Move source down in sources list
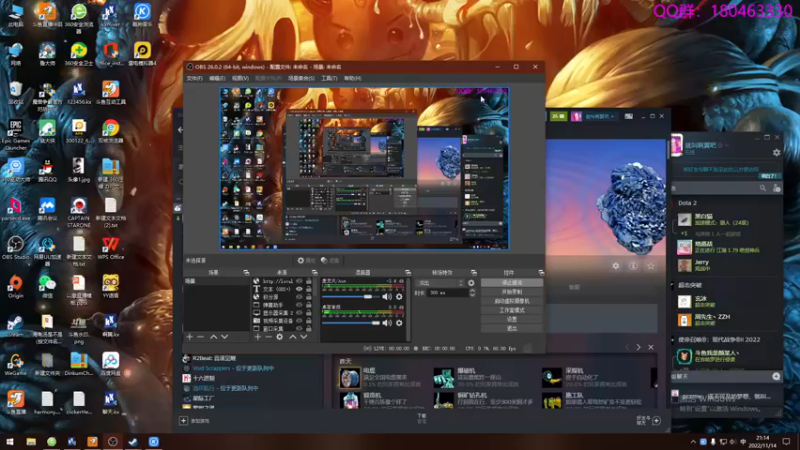800x450 pixels. [x=304, y=337]
